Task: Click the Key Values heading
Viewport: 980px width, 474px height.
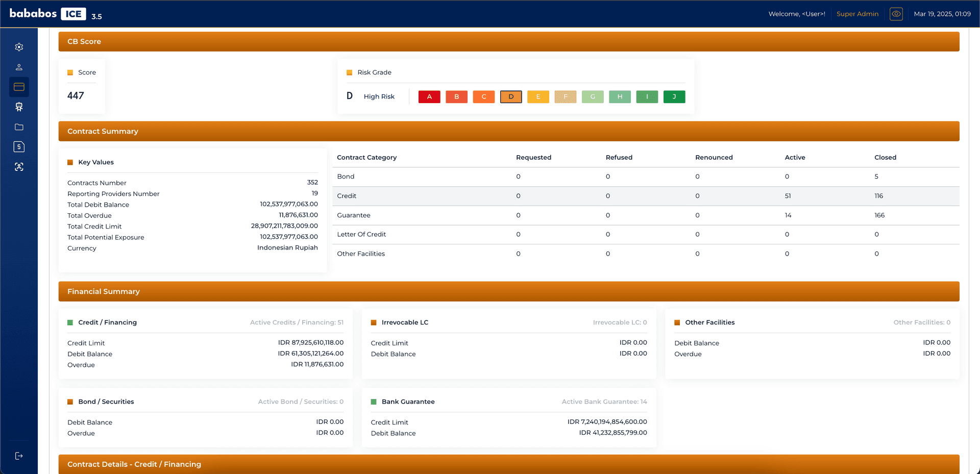Action: 96,162
